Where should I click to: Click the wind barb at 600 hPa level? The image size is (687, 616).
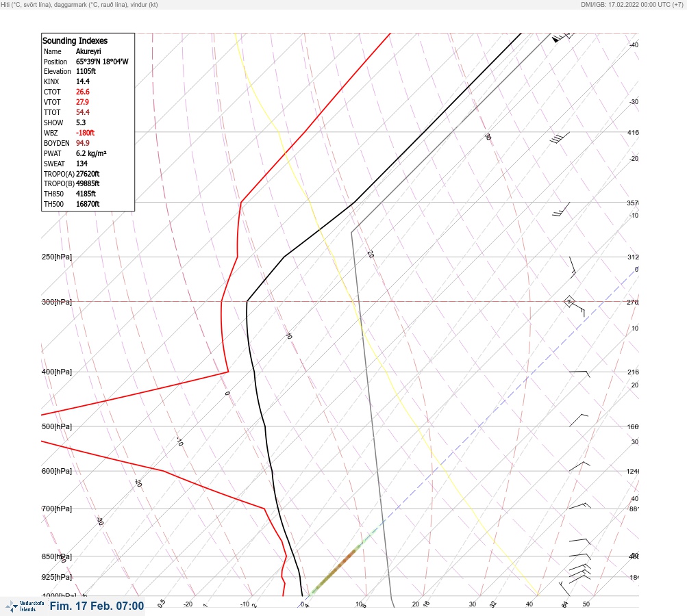pos(579,466)
